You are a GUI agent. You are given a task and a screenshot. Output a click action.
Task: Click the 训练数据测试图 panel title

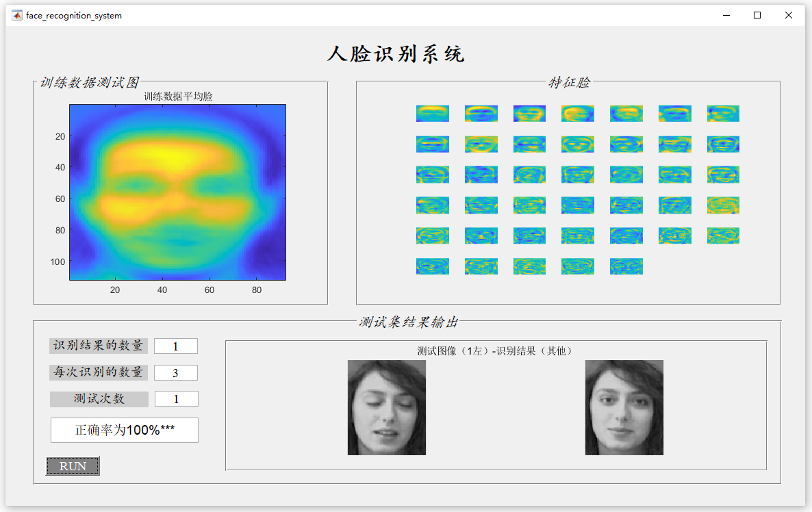point(90,82)
